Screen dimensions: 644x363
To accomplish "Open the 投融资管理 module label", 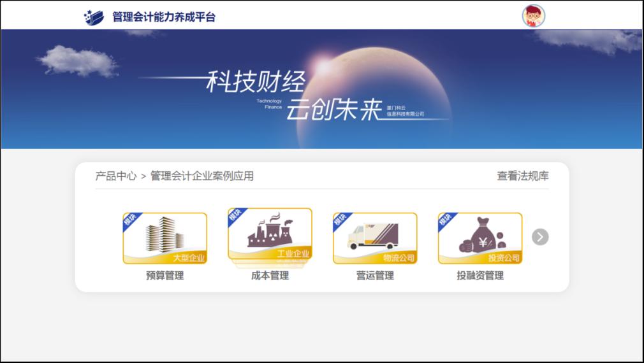I will click(x=480, y=276).
